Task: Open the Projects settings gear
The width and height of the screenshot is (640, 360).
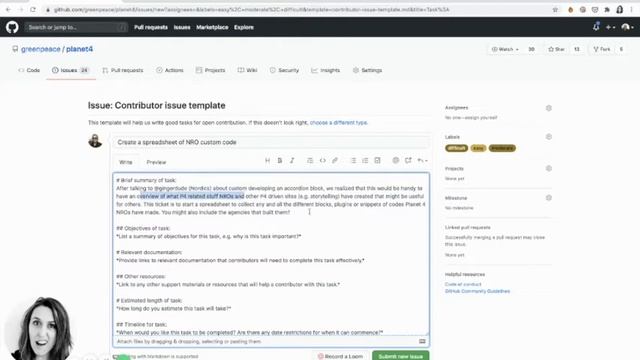Action: [x=549, y=168]
